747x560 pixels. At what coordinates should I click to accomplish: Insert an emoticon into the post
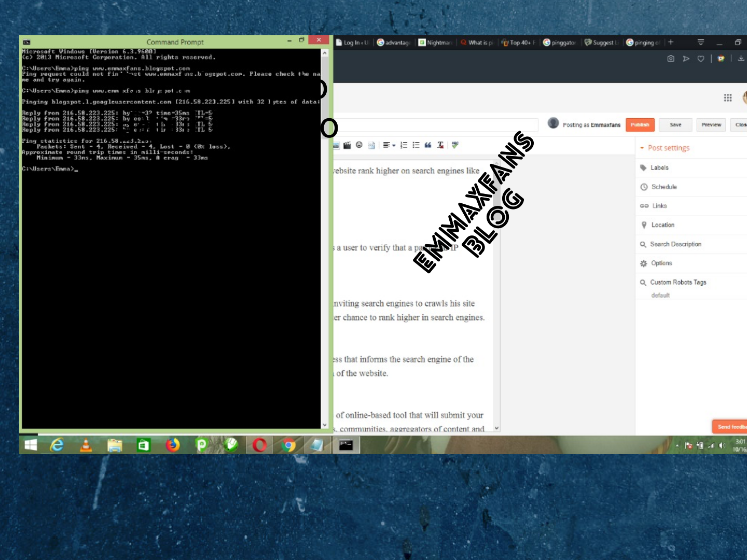click(x=359, y=145)
